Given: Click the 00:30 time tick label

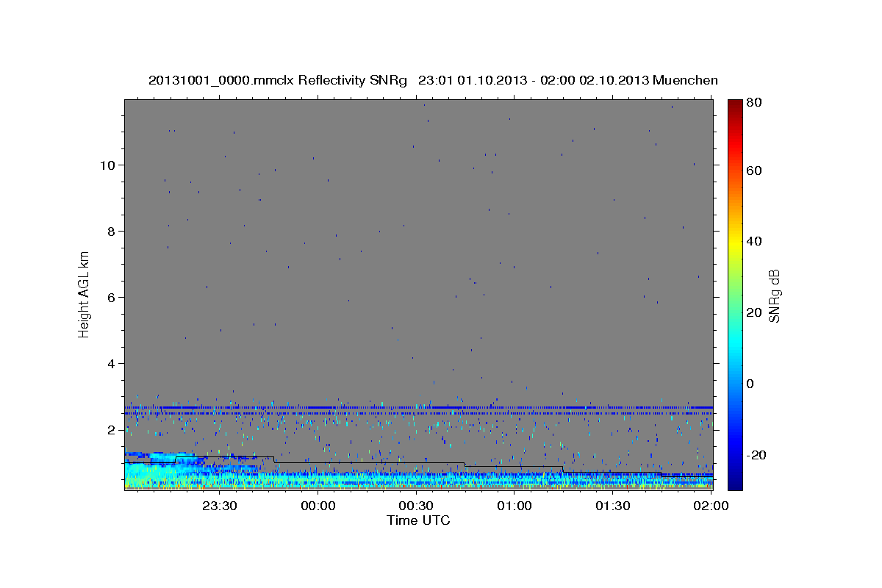Looking at the screenshot, I should click(x=416, y=506).
